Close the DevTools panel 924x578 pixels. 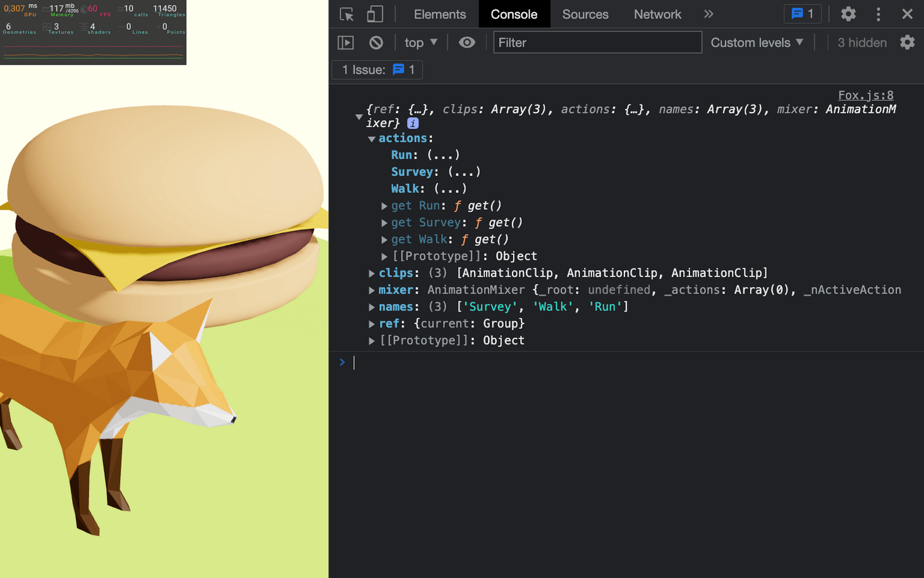907,14
